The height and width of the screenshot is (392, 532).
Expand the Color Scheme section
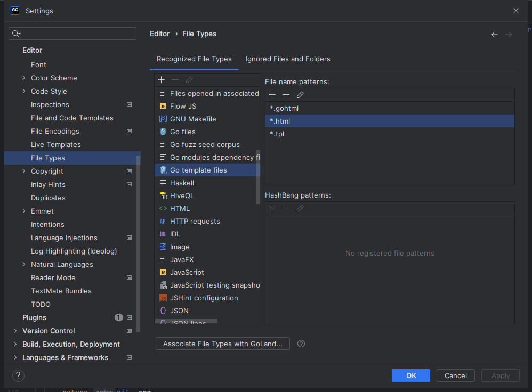(24, 78)
